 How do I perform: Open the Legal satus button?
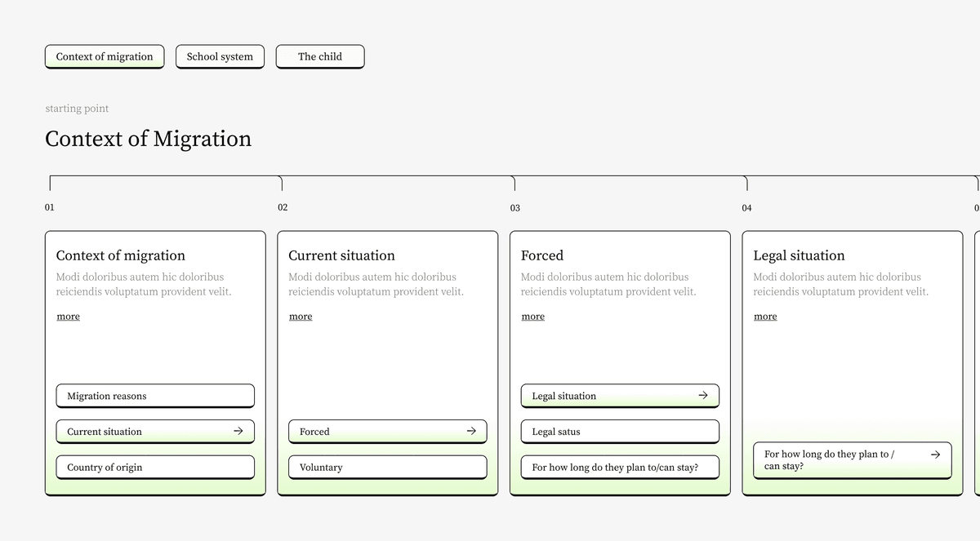[x=620, y=432]
